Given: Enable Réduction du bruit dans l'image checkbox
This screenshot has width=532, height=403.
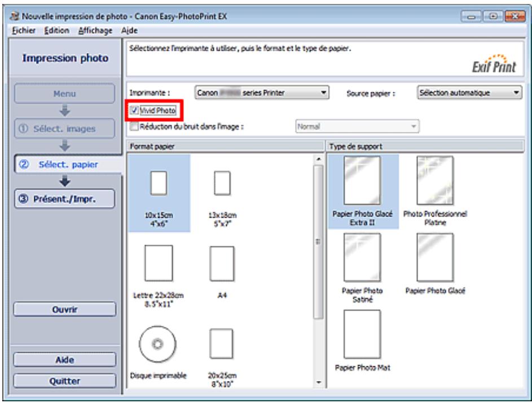Looking at the screenshot, I should point(134,126).
